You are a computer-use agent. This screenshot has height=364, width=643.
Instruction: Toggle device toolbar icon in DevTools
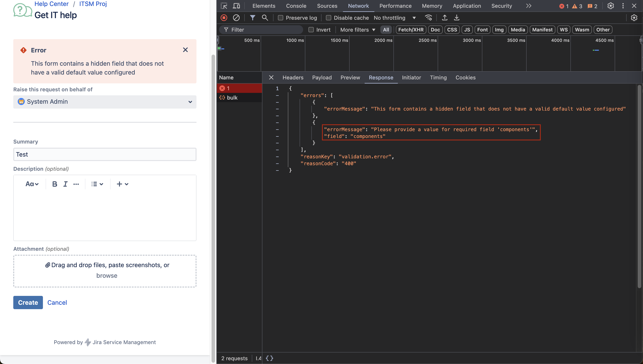(x=236, y=6)
